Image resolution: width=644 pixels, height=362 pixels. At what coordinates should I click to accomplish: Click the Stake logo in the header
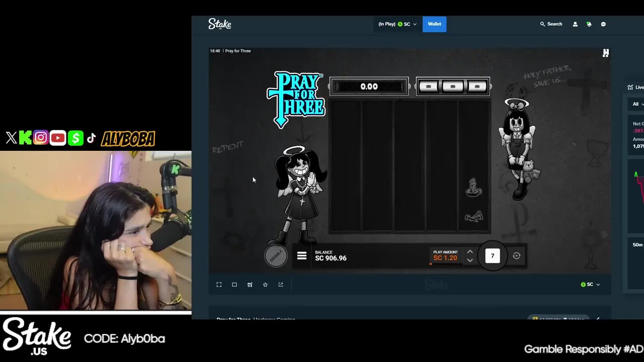coord(220,24)
